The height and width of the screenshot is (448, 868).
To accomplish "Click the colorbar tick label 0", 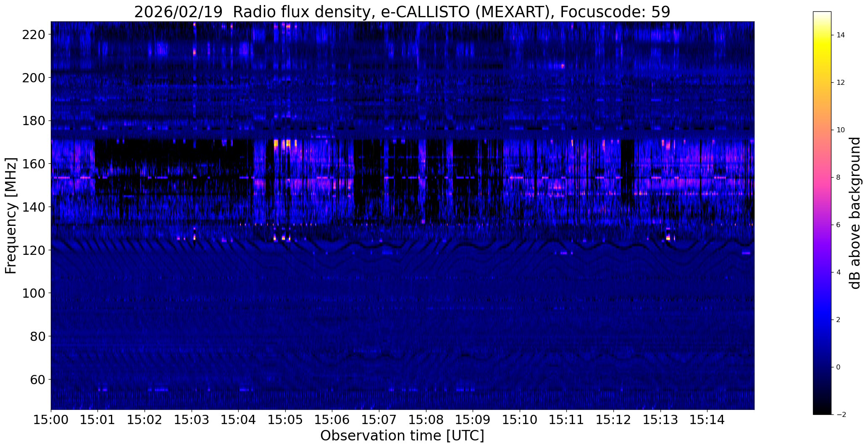I will pyautogui.click(x=839, y=367).
